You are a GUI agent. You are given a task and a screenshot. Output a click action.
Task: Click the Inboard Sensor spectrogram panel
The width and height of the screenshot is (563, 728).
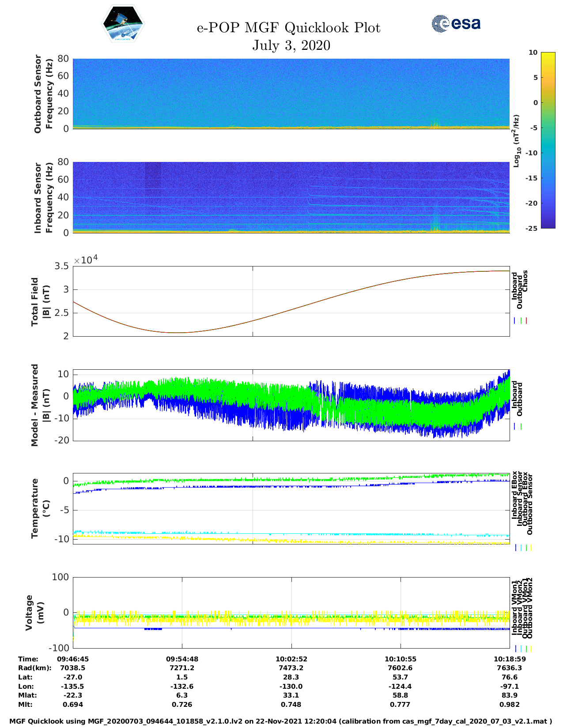click(291, 197)
